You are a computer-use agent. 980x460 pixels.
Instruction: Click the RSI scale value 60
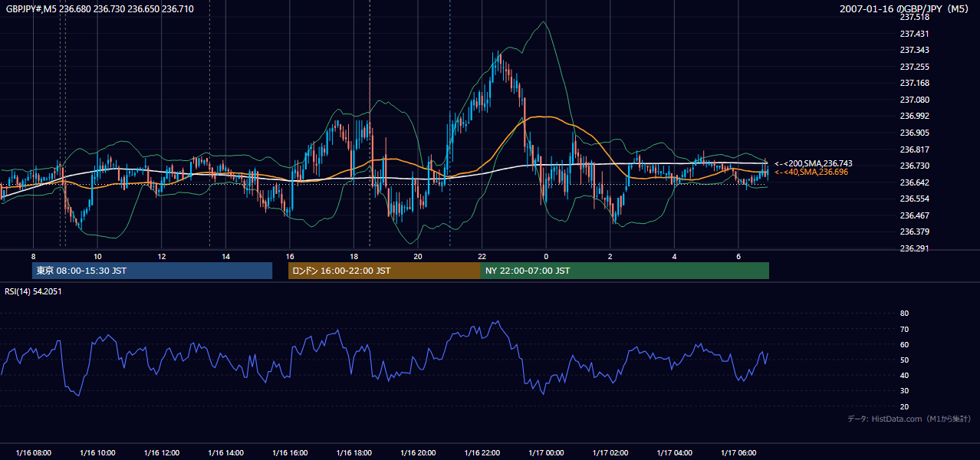tap(904, 344)
